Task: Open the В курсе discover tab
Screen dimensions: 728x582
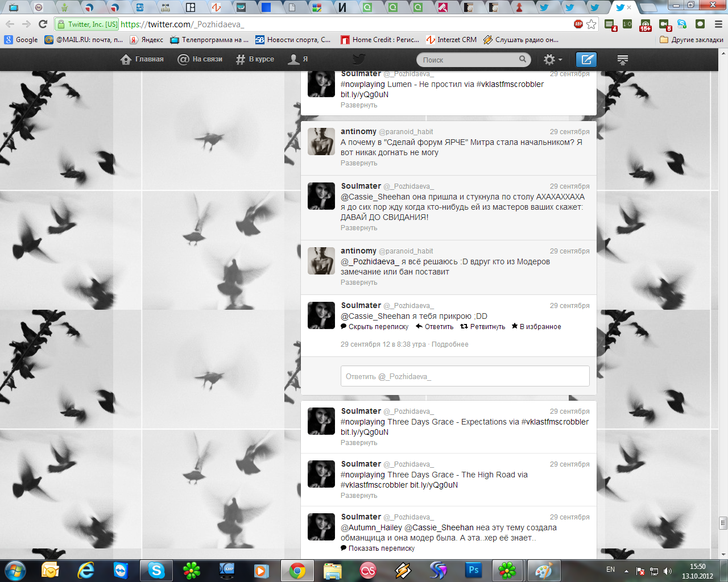Action: click(255, 59)
